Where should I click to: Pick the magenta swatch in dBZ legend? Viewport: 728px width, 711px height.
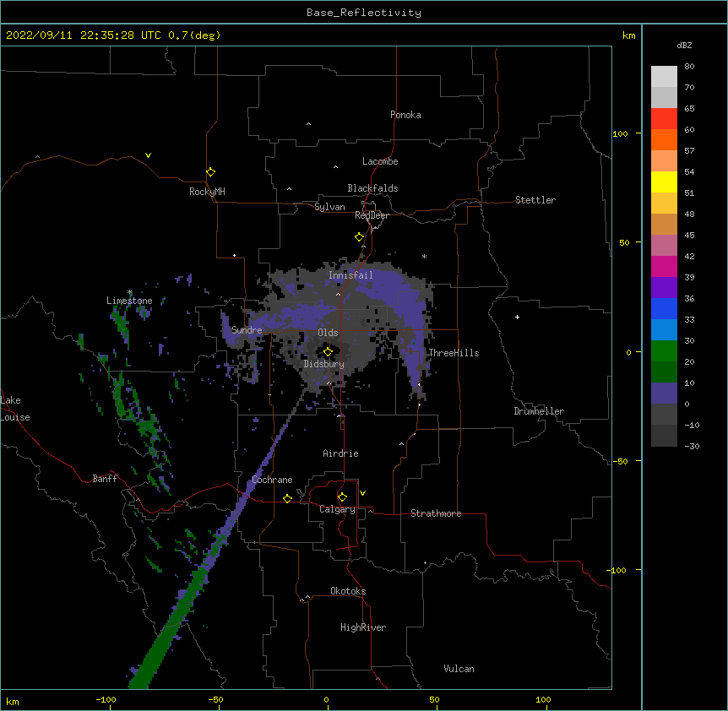click(664, 266)
